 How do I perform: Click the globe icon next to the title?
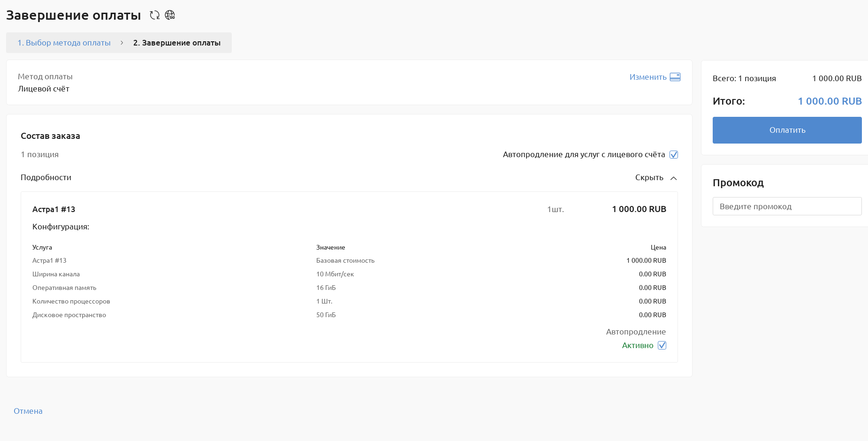[170, 15]
